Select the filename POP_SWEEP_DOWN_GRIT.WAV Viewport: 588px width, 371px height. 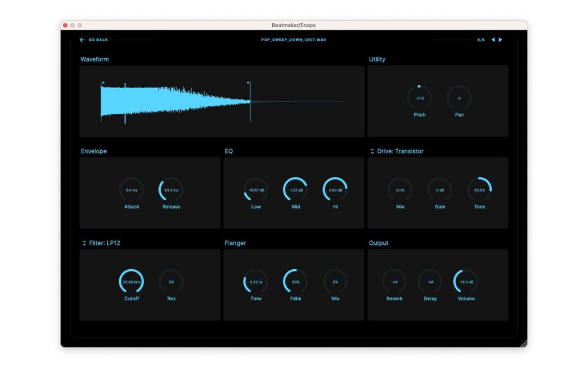[294, 40]
